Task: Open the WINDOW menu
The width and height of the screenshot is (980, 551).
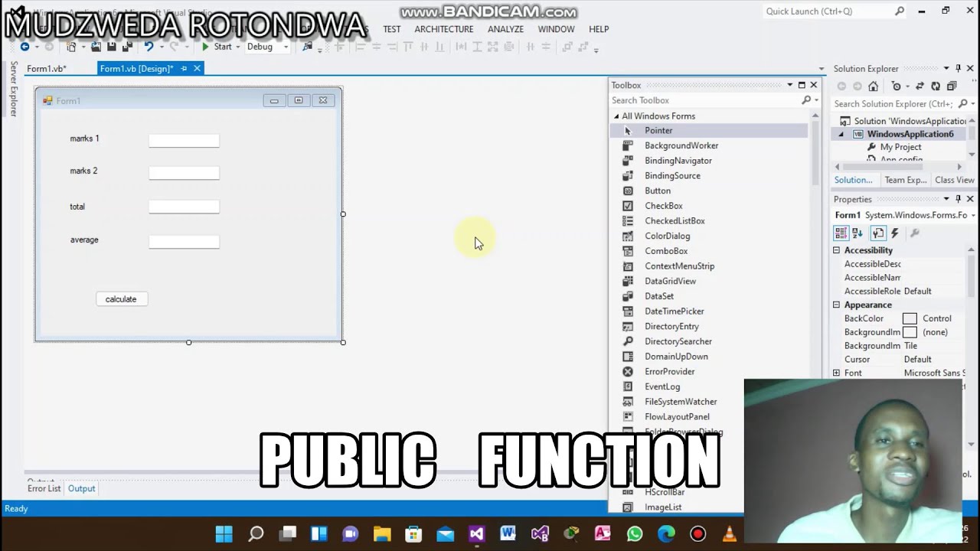Action: point(556,29)
